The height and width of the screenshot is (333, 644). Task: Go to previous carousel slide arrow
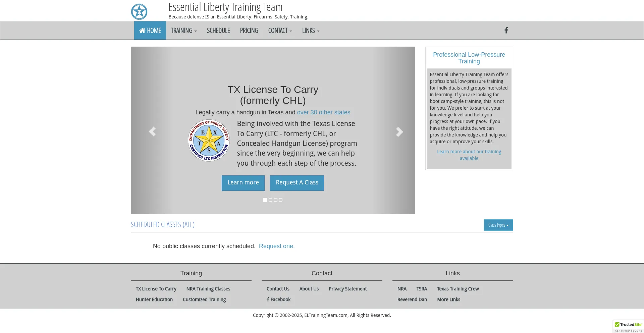tap(152, 131)
